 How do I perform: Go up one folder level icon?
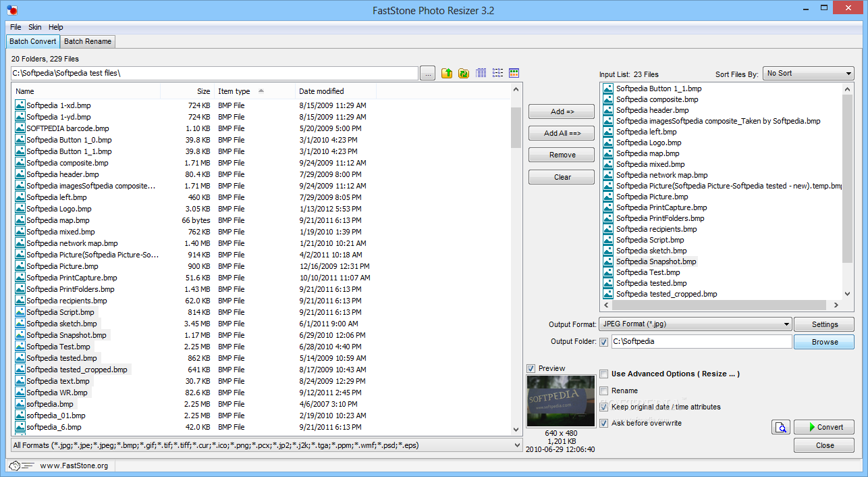(447, 73)
